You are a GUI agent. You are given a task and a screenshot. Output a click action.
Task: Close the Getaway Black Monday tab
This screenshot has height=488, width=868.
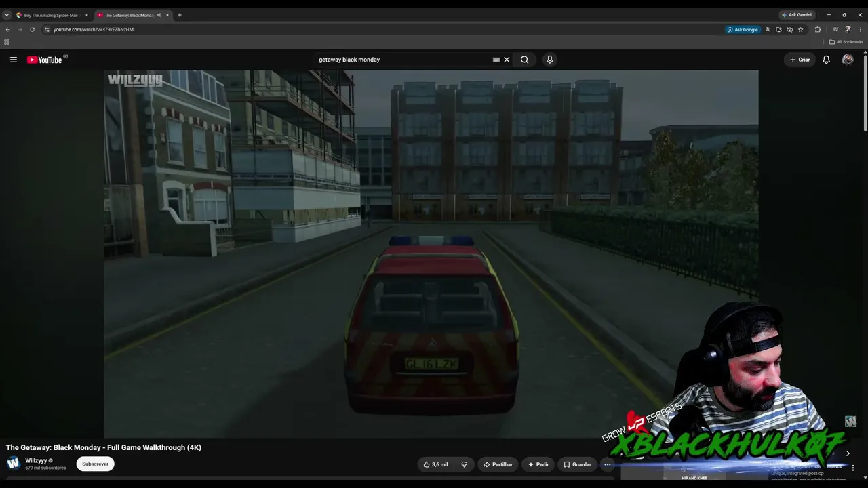click(167, 15)
